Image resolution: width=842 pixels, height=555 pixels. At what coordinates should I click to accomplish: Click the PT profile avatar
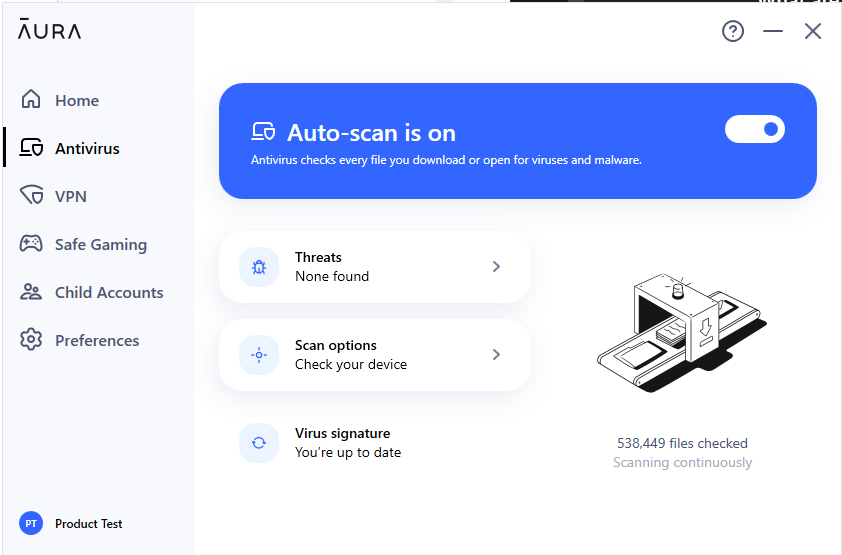tap(31, 523)
